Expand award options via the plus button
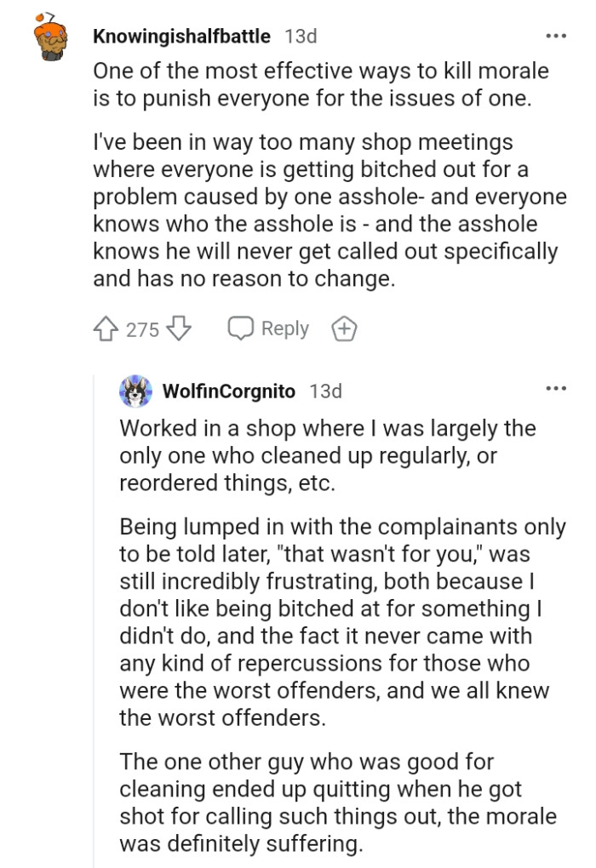 344,328
